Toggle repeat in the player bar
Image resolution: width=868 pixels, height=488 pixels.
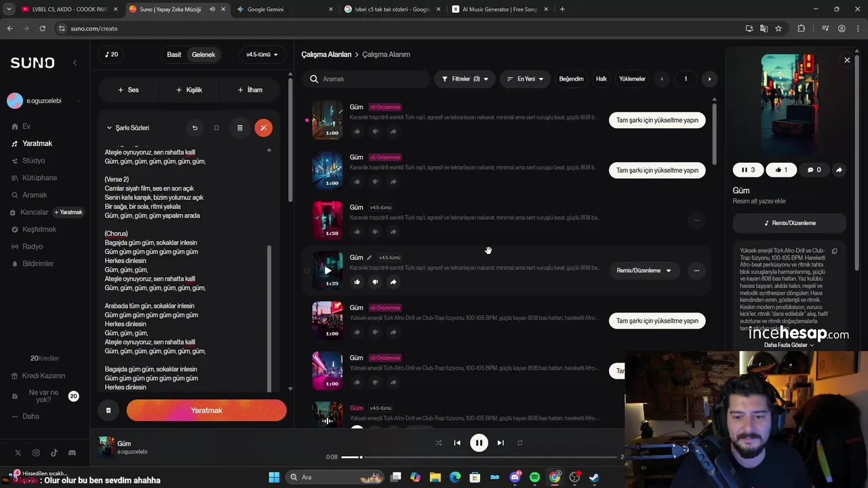520,443
